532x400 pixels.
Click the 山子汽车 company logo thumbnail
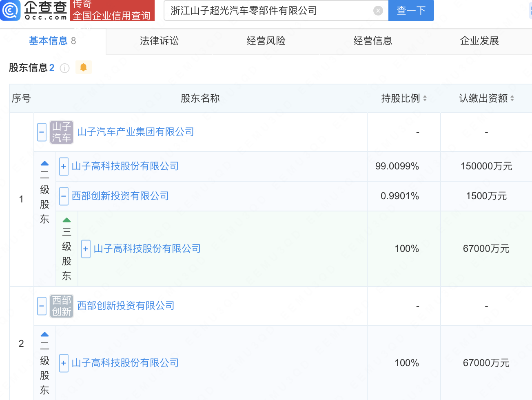click(x=62, y=132)
